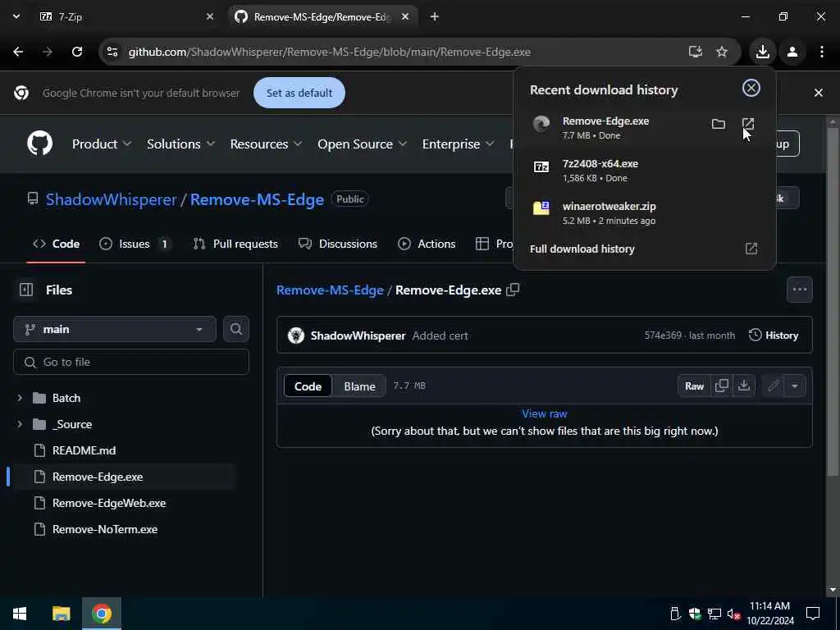Open the Added cert commit message
Viewport: 840px width, 630px height.
[440, 336]
